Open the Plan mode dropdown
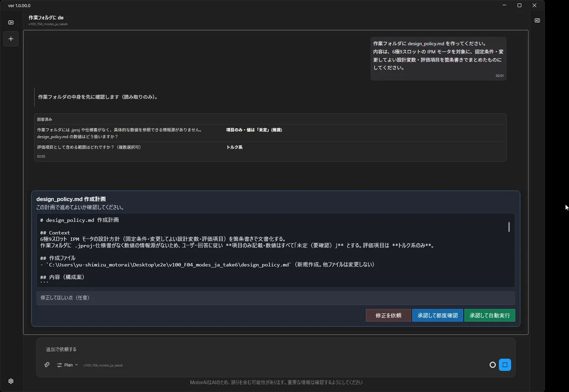The height and width of the screenshot is (392, 569). point(68,365)
